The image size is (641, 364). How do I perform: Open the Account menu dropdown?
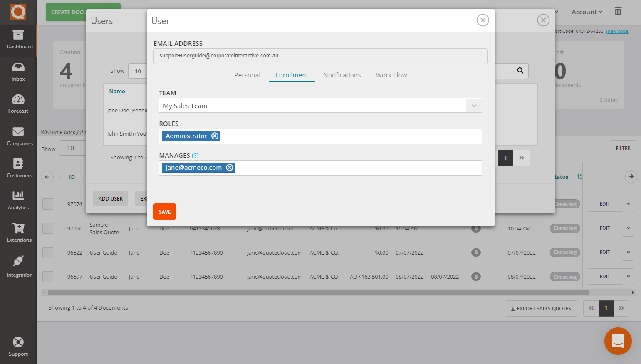[x=587, y=12]
